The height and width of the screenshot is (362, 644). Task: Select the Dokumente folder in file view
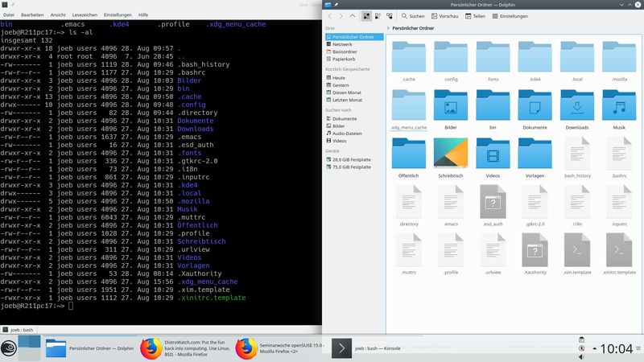point(535,105)
